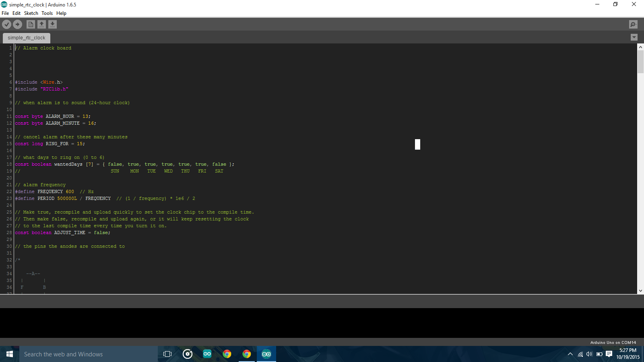644x362 pixels.
Task: Click the editor scrollbar down arrow
Action: 640,291
